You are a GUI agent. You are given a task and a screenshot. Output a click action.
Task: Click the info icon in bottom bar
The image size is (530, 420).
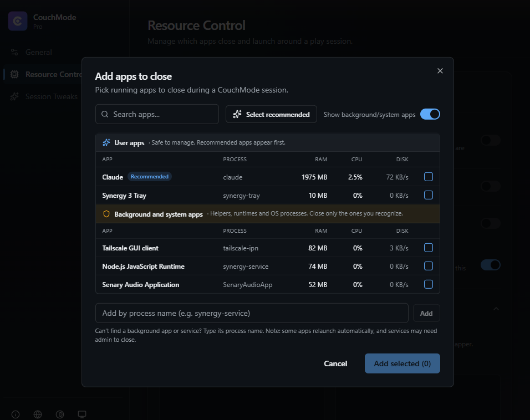click(16, 414)
